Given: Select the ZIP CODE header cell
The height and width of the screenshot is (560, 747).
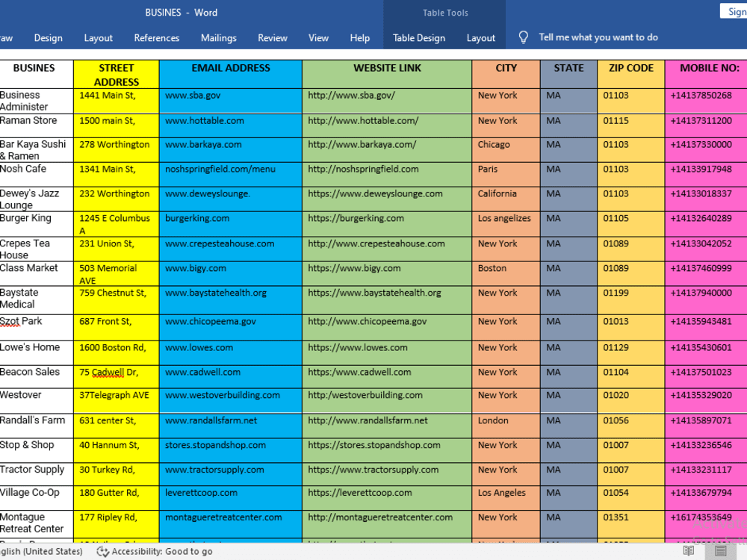Looking at the screenshot, I should click(630, 74).
